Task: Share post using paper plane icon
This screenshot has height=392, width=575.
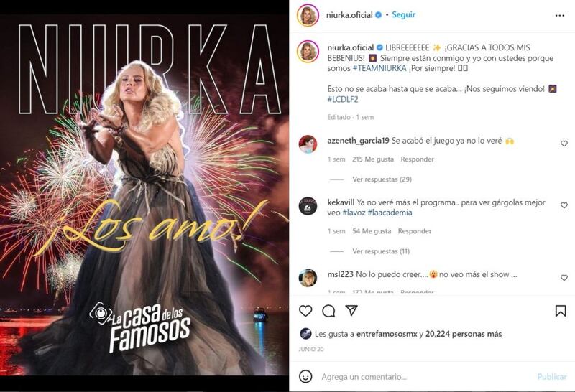Action: (x=351, y=311)
